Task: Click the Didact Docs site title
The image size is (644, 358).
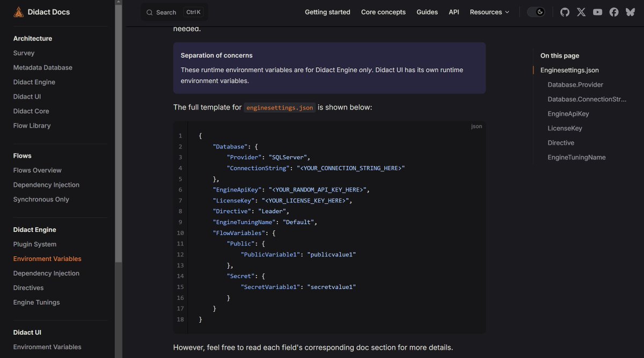Action: [x=49, y=12]
